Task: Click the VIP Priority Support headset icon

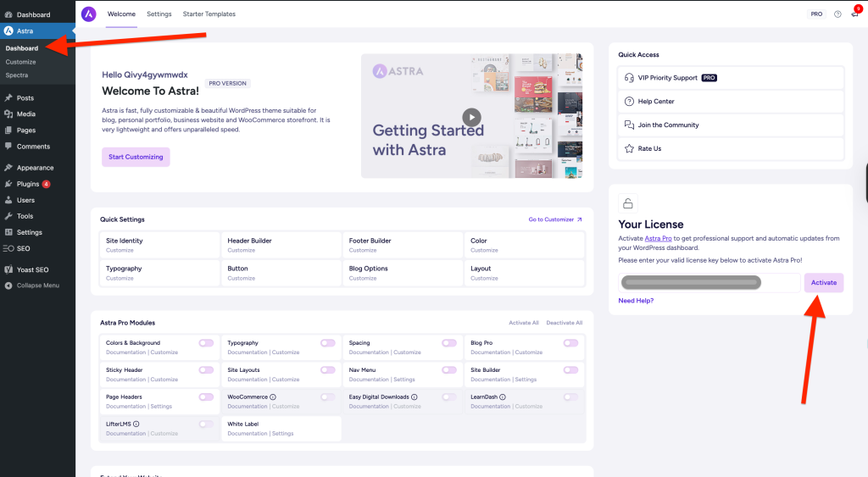Action: pos(629,78)
